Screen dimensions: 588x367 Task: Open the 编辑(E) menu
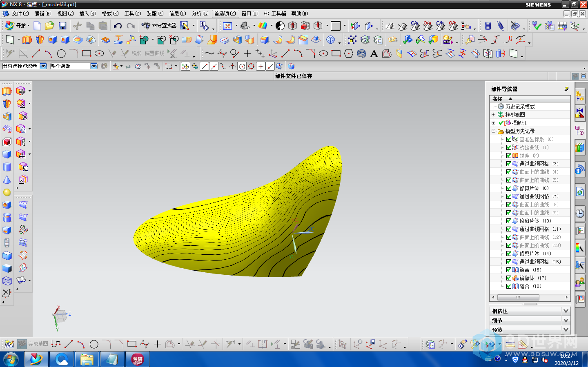pos(42,13)
